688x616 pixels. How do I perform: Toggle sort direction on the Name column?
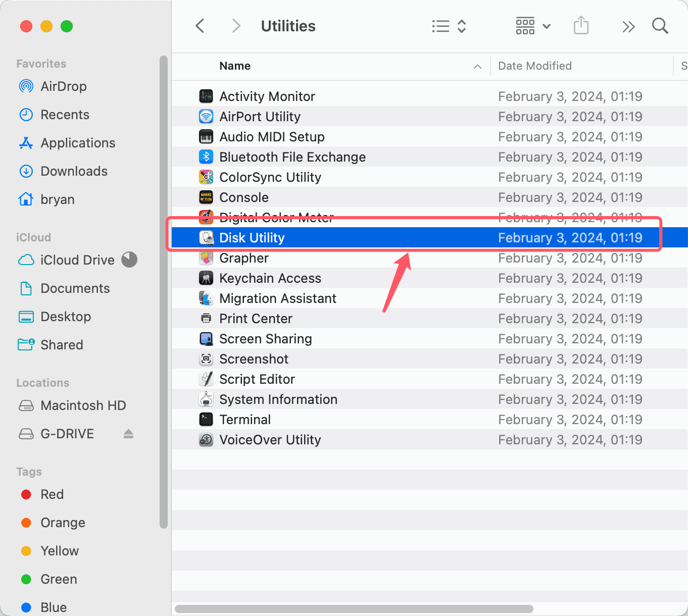click(x=477, y=66)
